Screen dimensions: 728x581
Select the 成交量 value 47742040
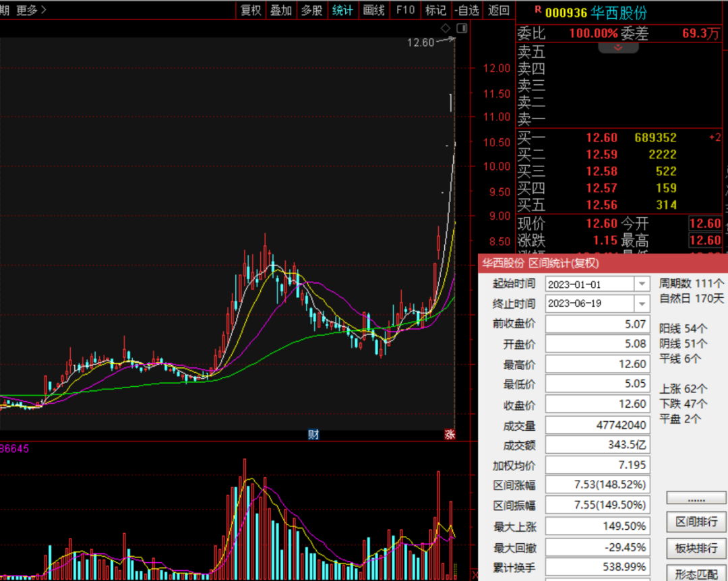[x=597, y=425]
